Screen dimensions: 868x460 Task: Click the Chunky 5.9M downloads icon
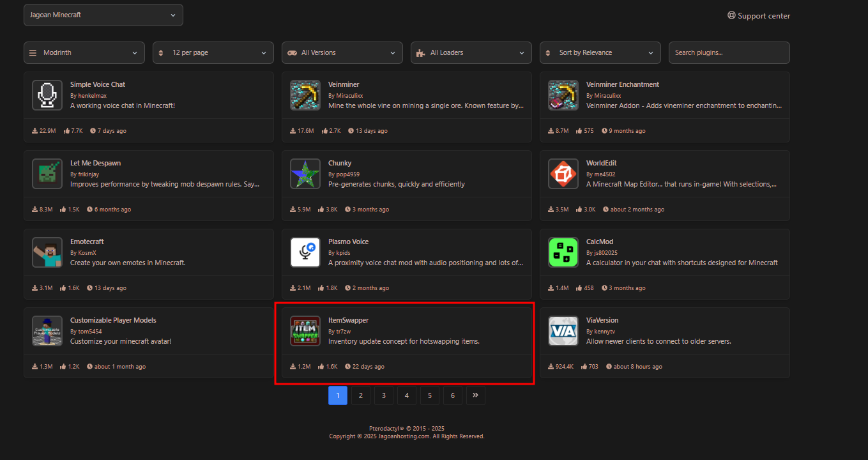point(293,210)
